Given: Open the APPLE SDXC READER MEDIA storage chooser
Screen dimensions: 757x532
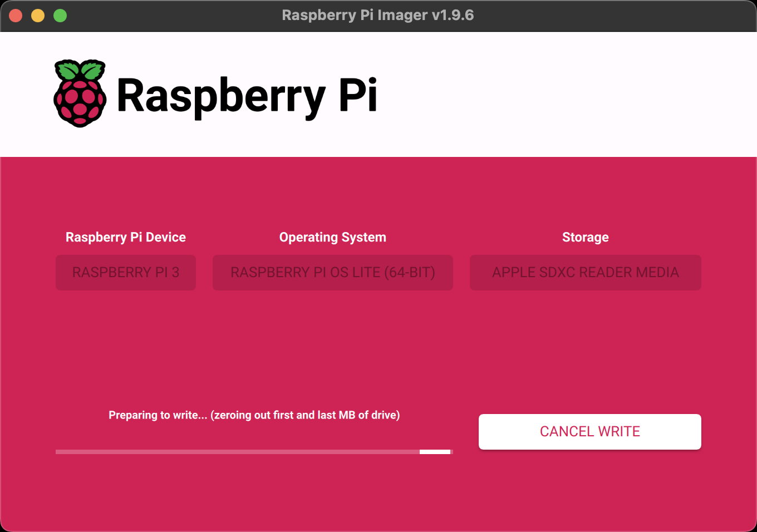Looking at the screenshot, I should click(x=585, y=273).
